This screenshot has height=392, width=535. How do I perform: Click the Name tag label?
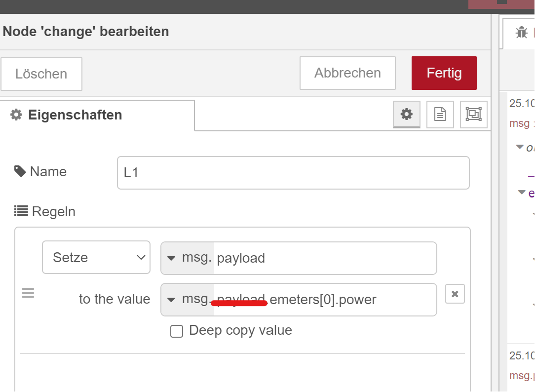coord(40,172)
